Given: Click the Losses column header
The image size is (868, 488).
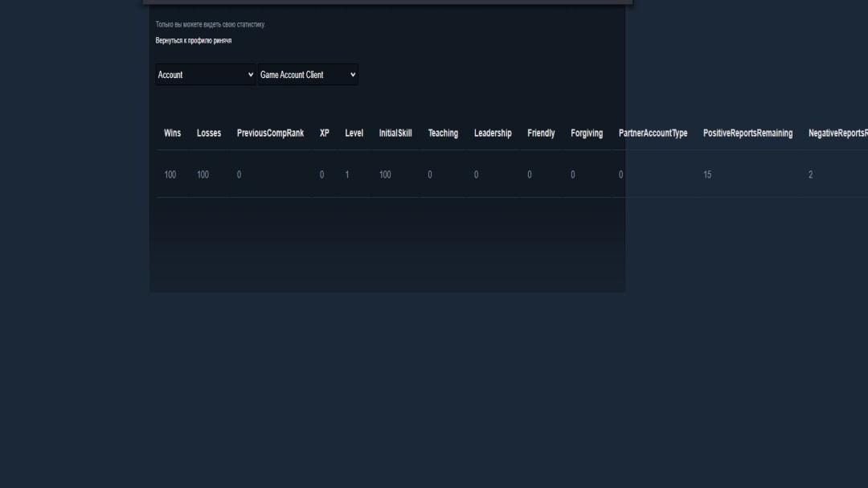Looking at the screenshot, I should (209, 133).
